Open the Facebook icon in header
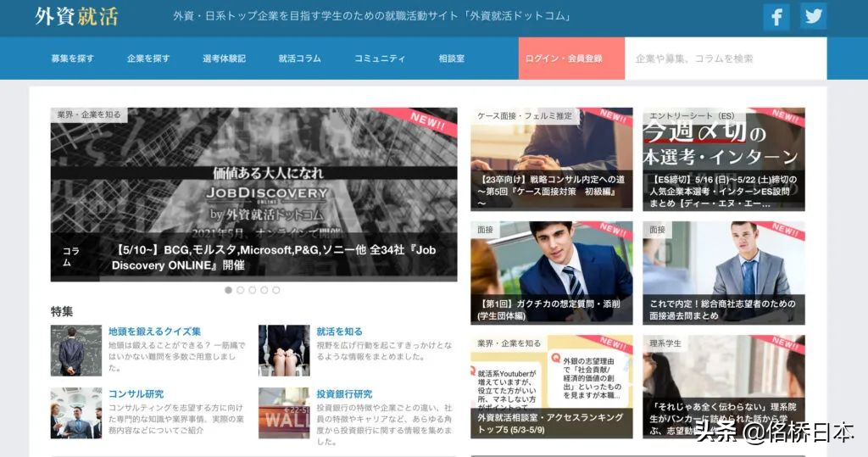Viewport: 868px width, 457px height. click(x=776, y=16)
